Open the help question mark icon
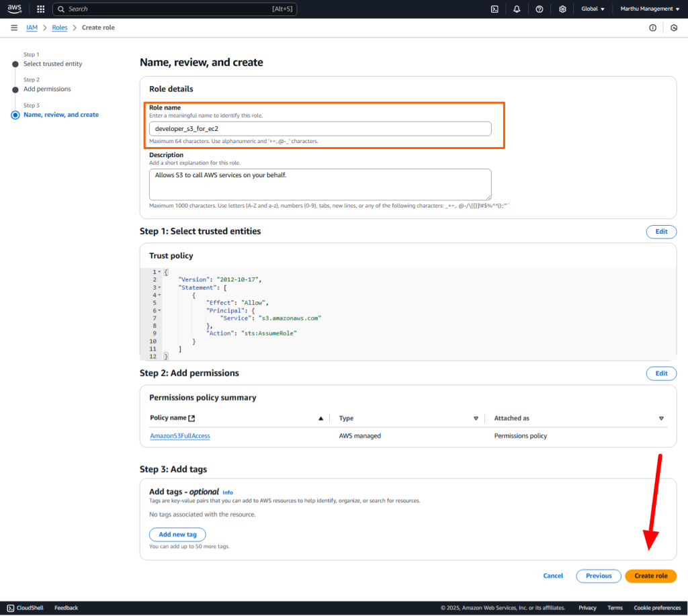The width and height of the screenshot is (688, 616). point(540,9)
